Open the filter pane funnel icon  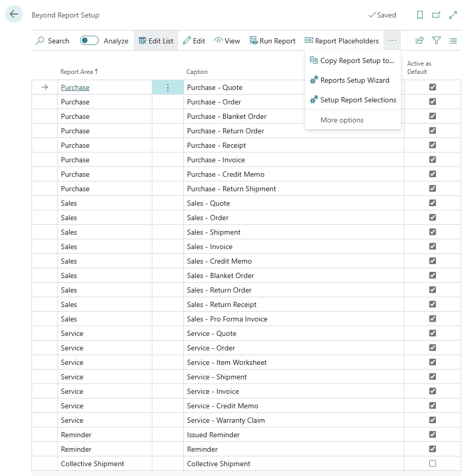coord(436,40)
